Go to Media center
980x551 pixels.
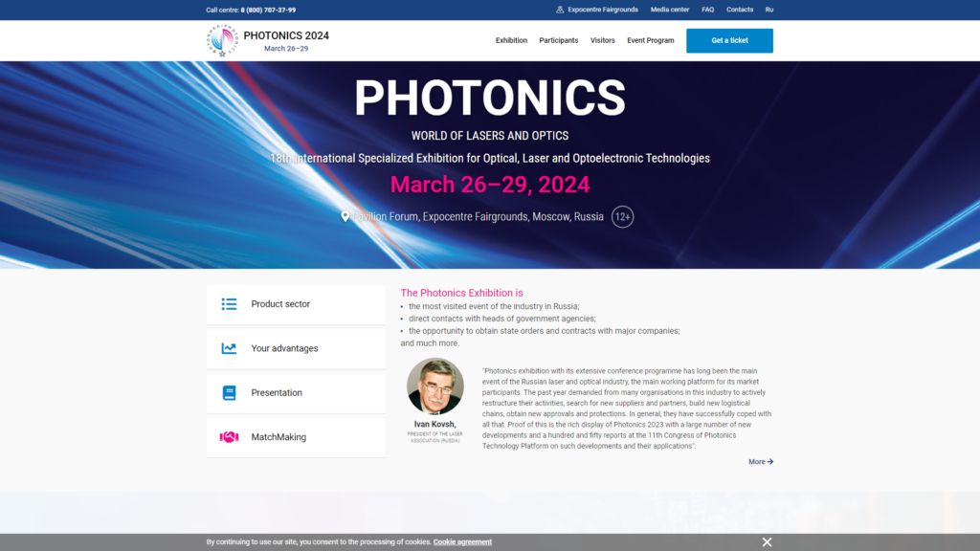pos(669,10)
